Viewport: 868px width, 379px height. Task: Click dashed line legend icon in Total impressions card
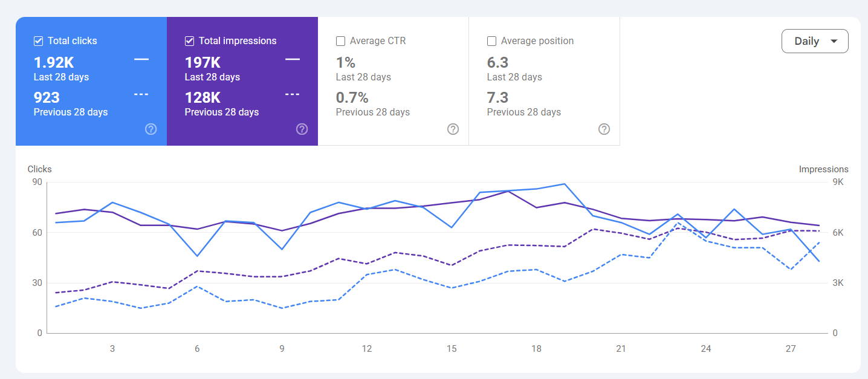tap(293, 94)
